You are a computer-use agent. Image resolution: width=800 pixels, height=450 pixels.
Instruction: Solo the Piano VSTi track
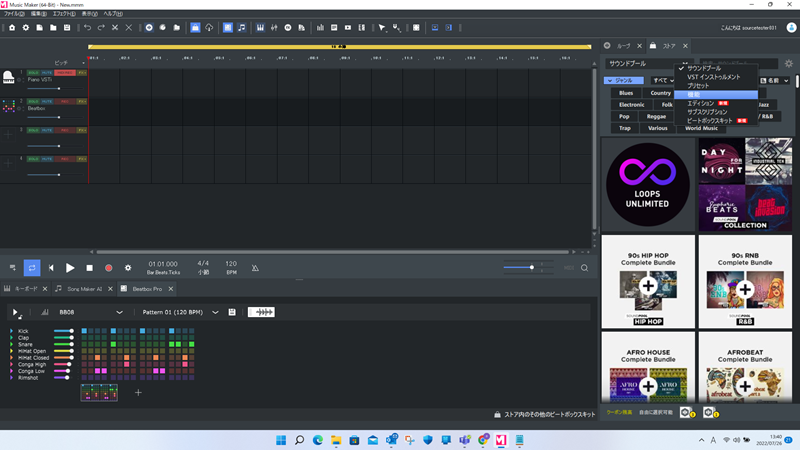tap(33, 73)
